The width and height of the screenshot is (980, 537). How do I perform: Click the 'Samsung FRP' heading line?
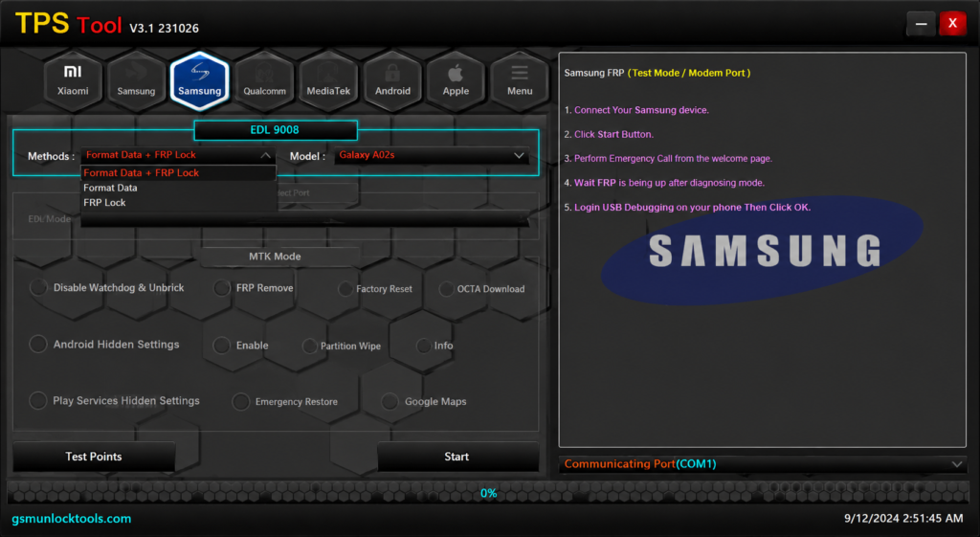pyautogui.click(x=657, y=73)
